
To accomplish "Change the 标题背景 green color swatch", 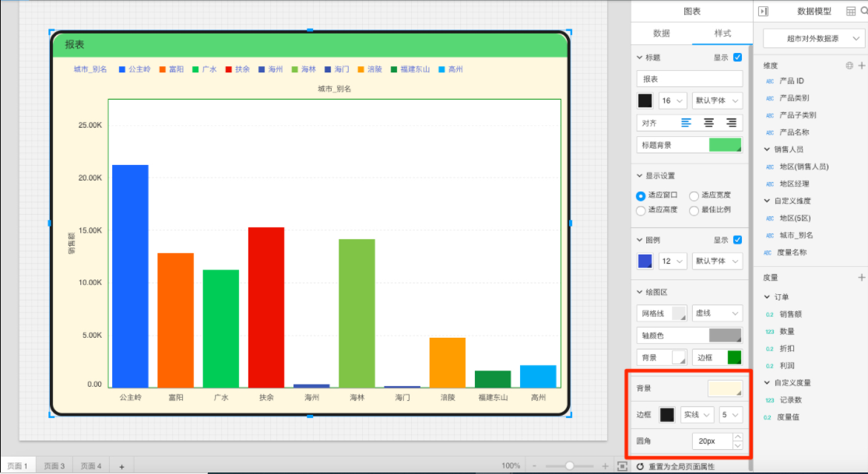I will (x=726, y=145).
